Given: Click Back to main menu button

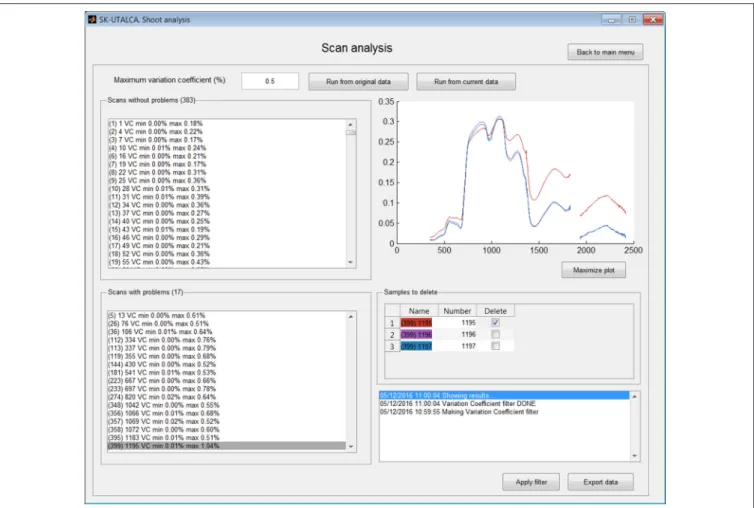Looking at the screenshot, I should point(605,52).
